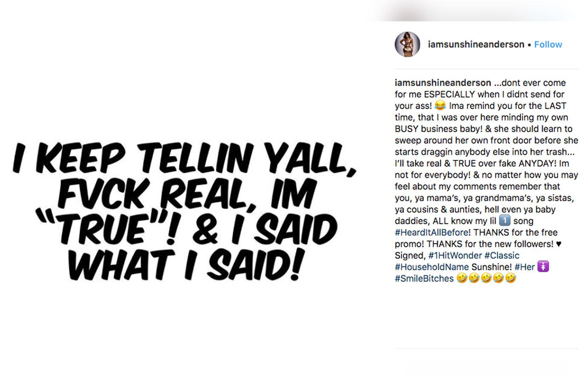
Task: Click the Follow link
Action: [548, 44]
